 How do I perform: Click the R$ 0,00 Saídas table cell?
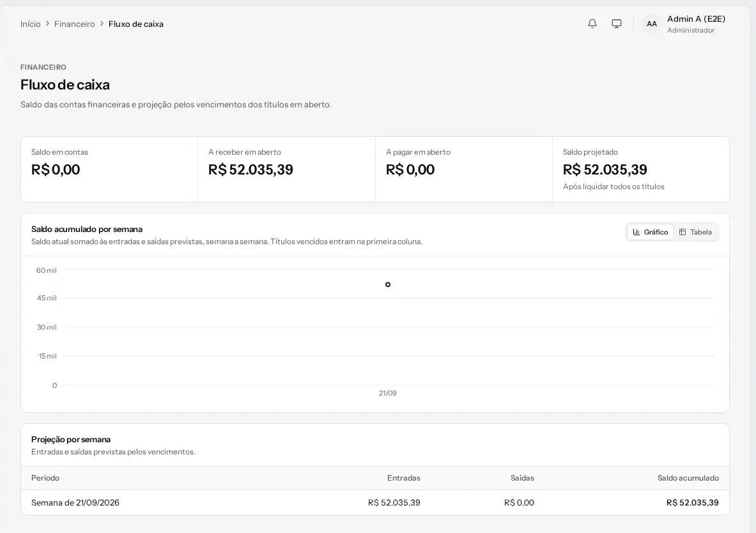tap(519, 502)
